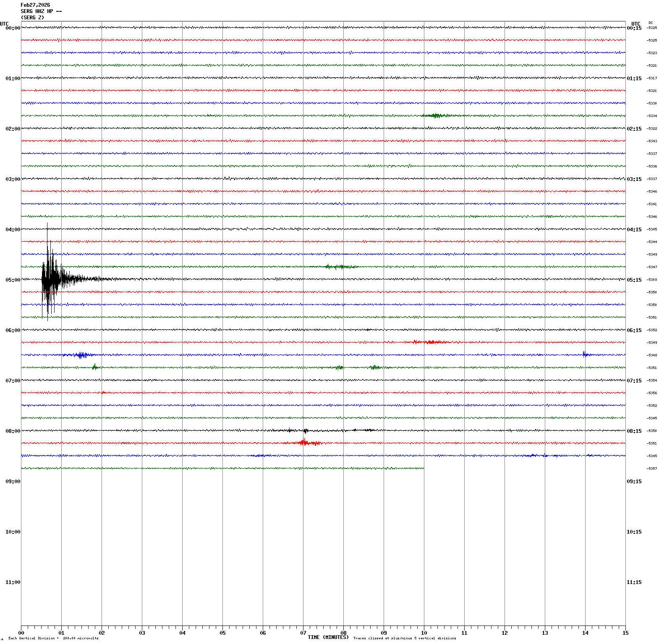Click the red burst on the 06:15 trace
This screenshot has height=644, width=659.
coord(428,342)
